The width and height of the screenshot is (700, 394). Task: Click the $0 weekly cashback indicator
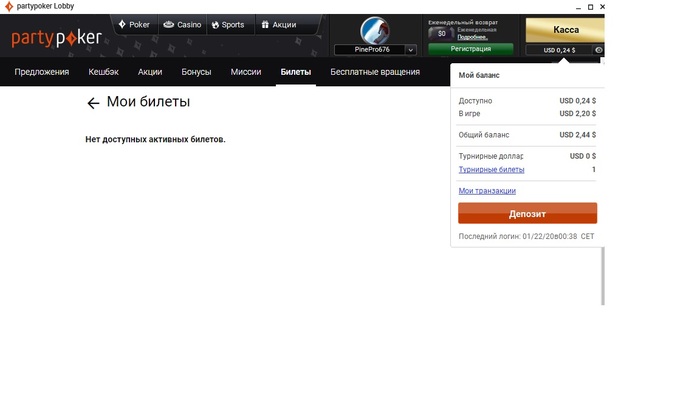tap(441, 33)
